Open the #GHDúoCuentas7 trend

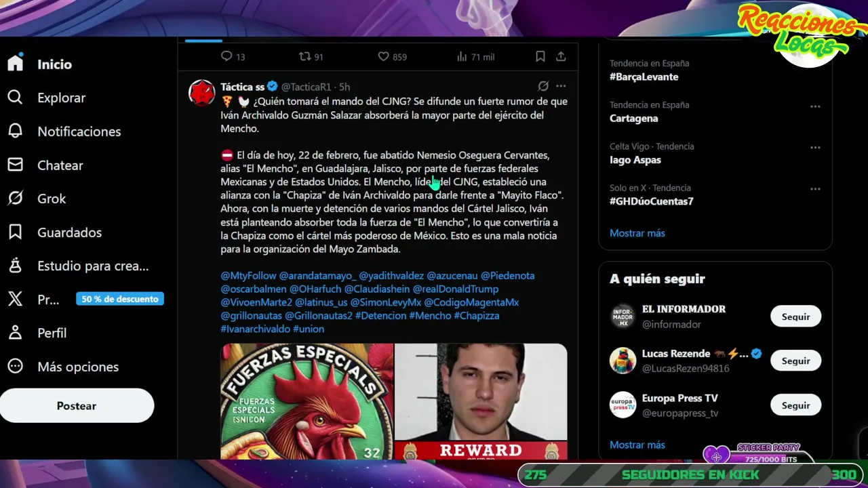[651, 201]
